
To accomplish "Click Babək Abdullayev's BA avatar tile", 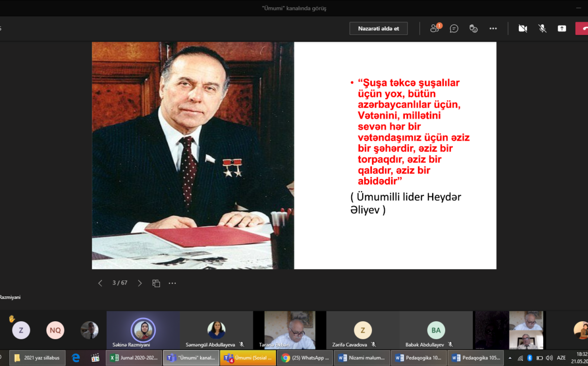I will click(x=436, y=330).
